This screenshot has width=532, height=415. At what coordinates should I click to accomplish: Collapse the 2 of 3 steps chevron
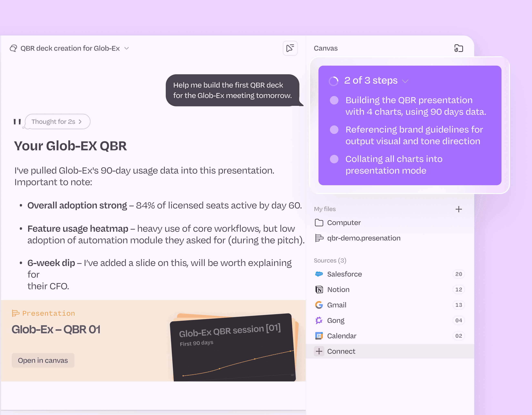pos(405,81)
